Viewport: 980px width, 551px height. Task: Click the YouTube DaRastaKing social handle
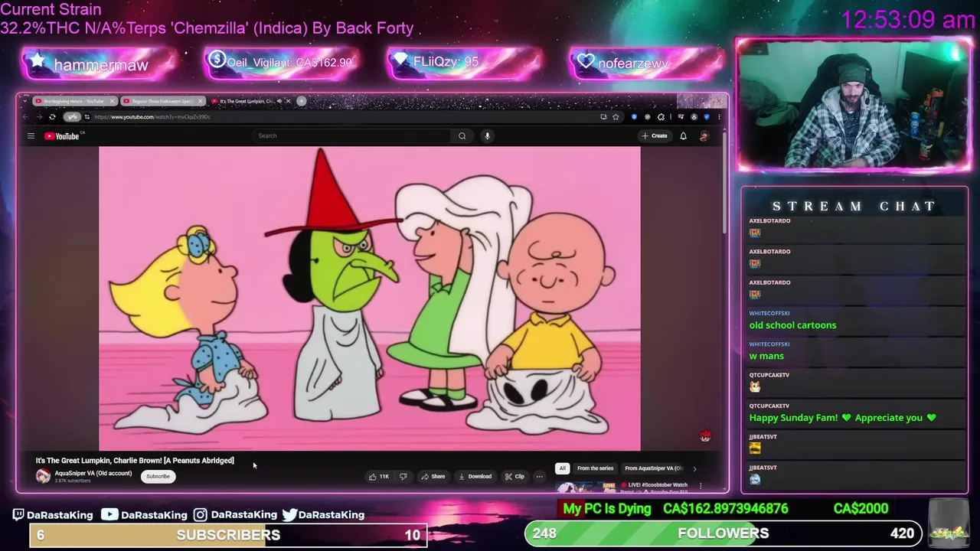(x=144, y=515)
